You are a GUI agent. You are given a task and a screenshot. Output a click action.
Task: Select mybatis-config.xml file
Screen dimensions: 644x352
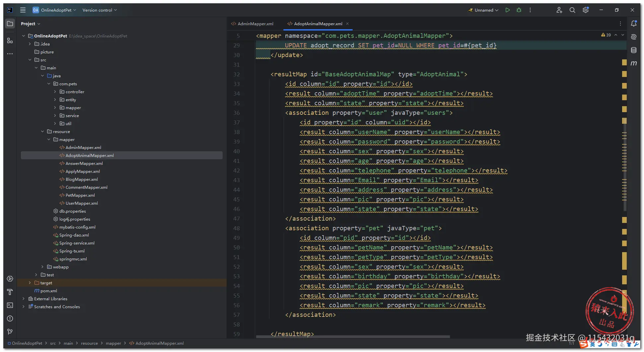(77, 227)
